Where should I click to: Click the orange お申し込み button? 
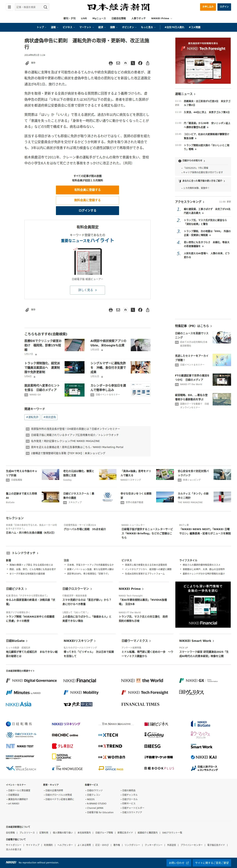(208, 7)
